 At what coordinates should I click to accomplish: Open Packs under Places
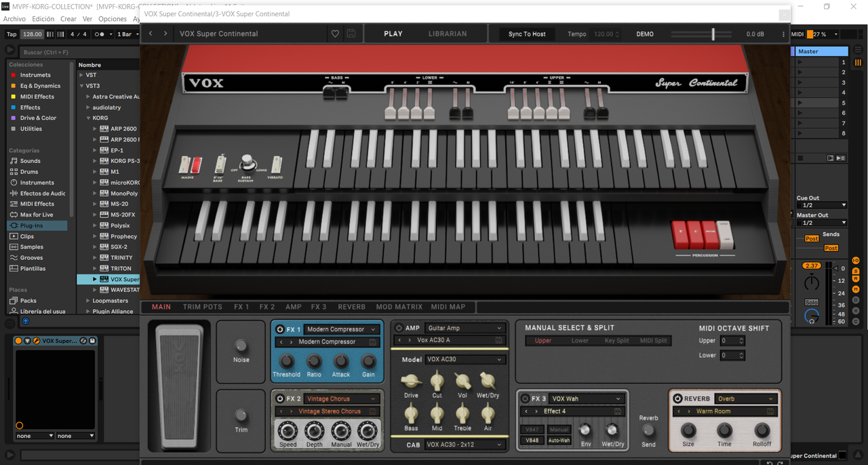pyautogui.click(x=28, y=301)
